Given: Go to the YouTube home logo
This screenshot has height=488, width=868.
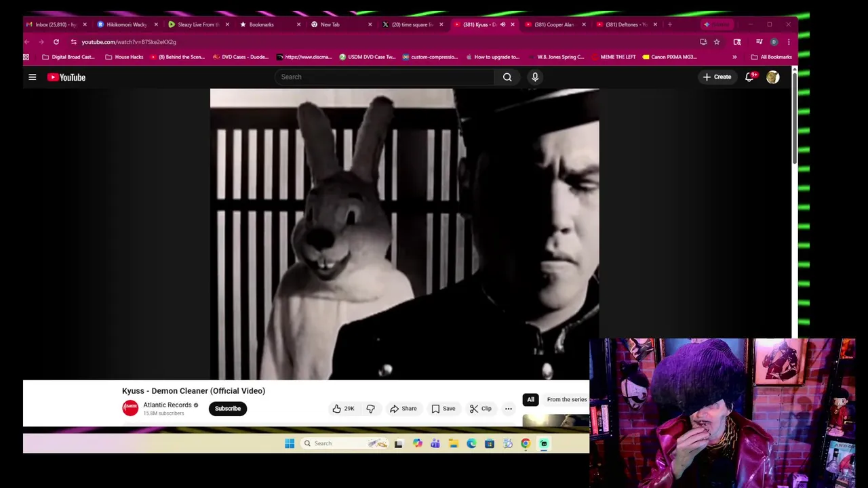Looking at the screenshot, I should [66, 77].
